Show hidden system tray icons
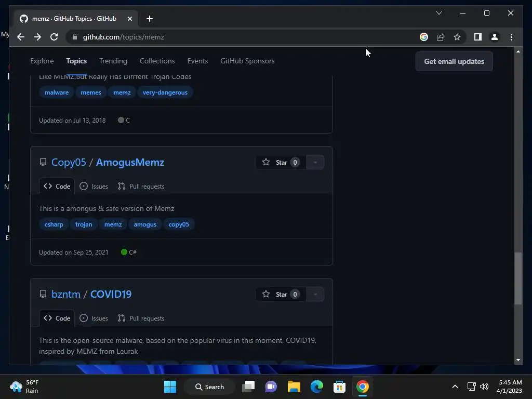 point(455,387)
